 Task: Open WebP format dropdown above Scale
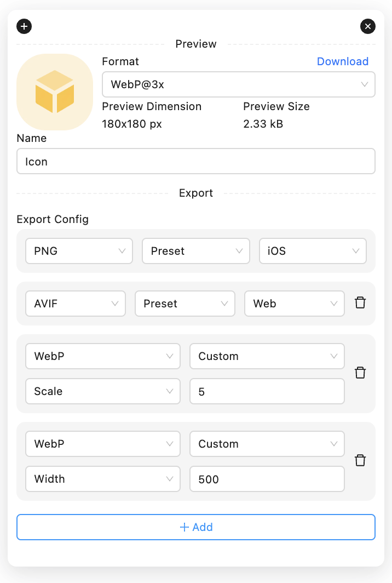pos(103,356)
